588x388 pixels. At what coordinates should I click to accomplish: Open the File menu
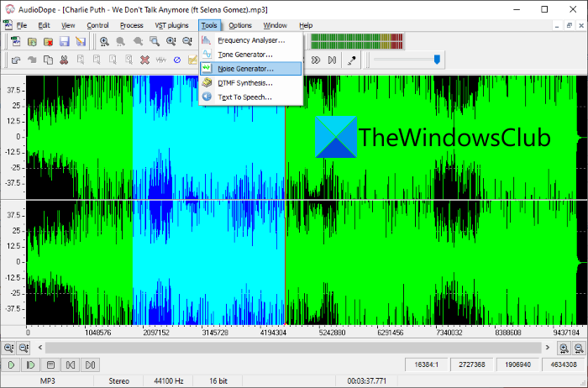pyautogui.click(x=21, y=25)
